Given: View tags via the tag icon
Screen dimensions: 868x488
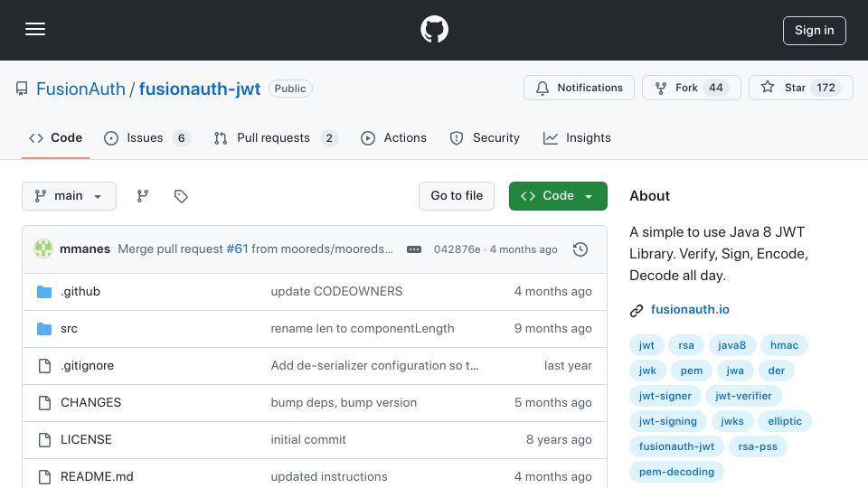Looking at the screenshot, I should [x=181, y=196].
